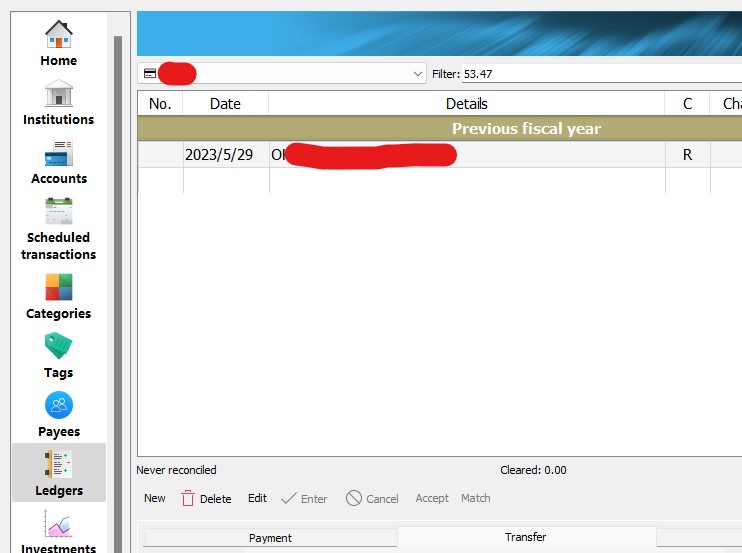This screenshot has height=553, width=742.
Task: Click the Filter field containing 53.47
Action: (601, 74)
